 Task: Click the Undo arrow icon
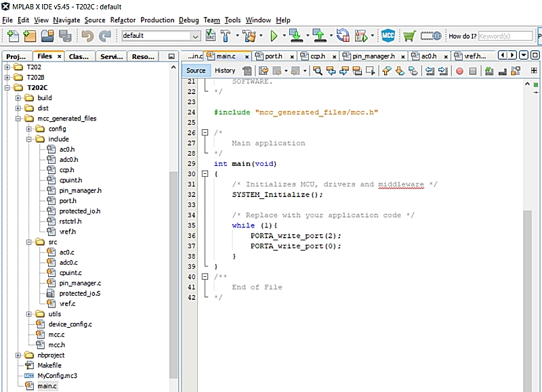tap(87, 35)
